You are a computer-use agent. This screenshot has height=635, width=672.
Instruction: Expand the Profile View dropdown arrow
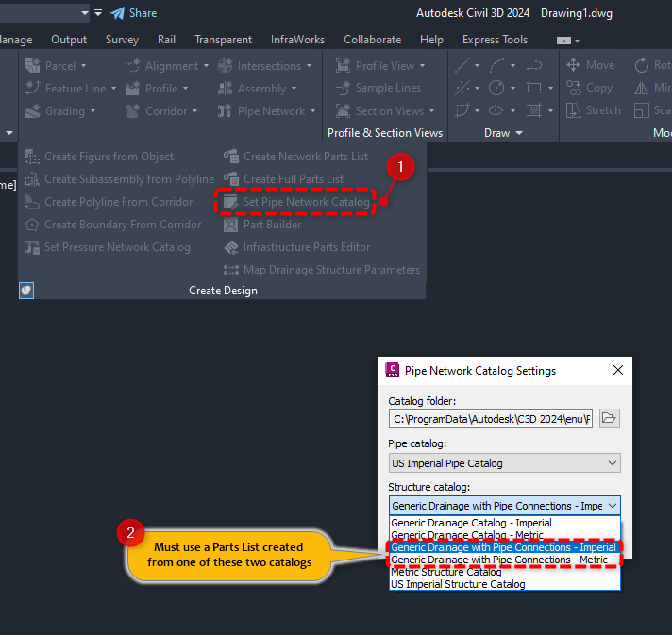(423, 65)
